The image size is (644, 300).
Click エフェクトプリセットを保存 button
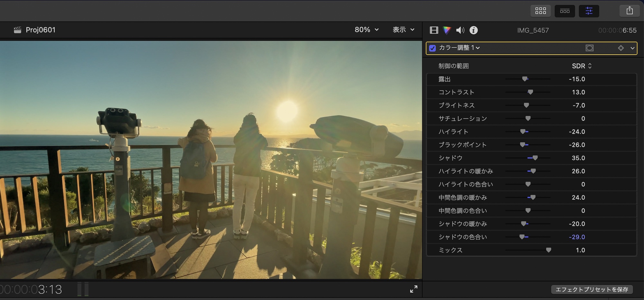click(x=592, y=289)
